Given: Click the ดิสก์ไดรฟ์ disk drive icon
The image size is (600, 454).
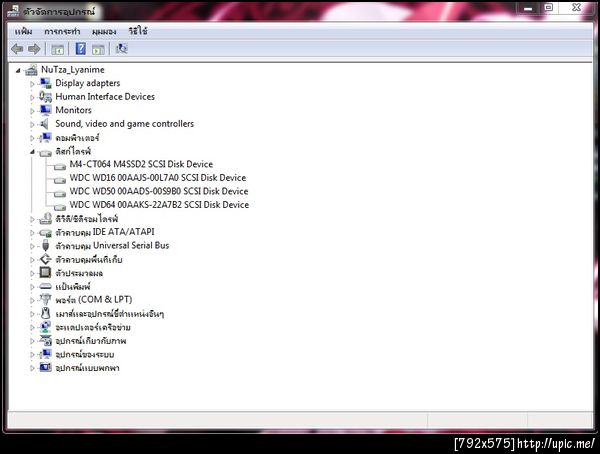Looking at the screenshot, I should pos(46,153).
